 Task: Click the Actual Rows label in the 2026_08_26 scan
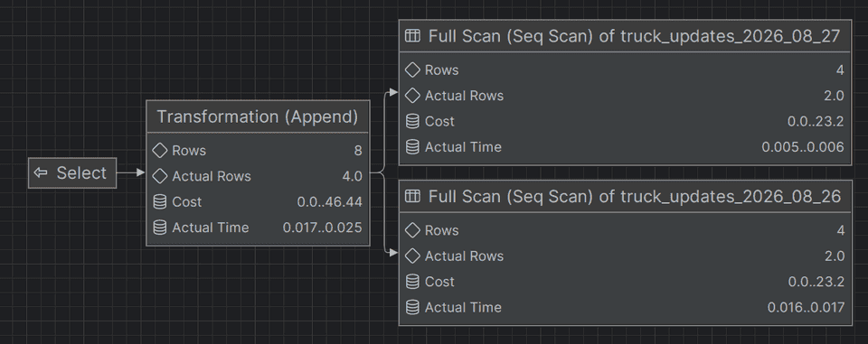coord(464,256)
